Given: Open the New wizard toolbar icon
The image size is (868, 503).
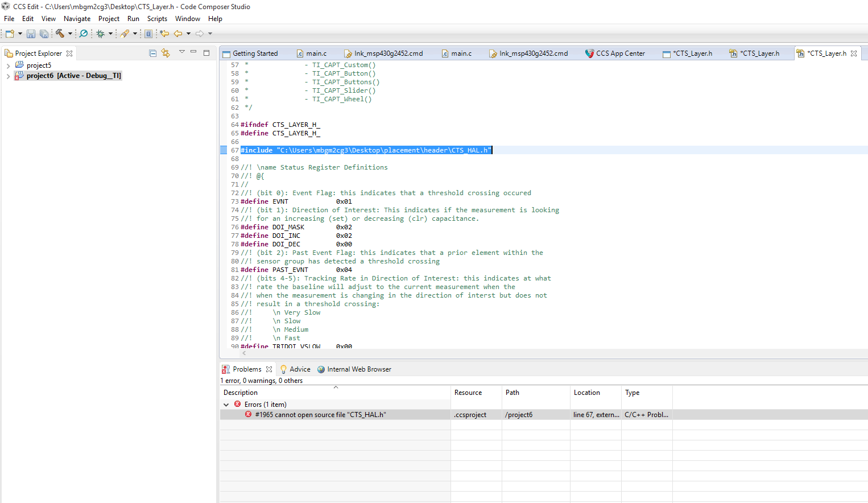Looking at the screenshot, I should tap(10, 34).
